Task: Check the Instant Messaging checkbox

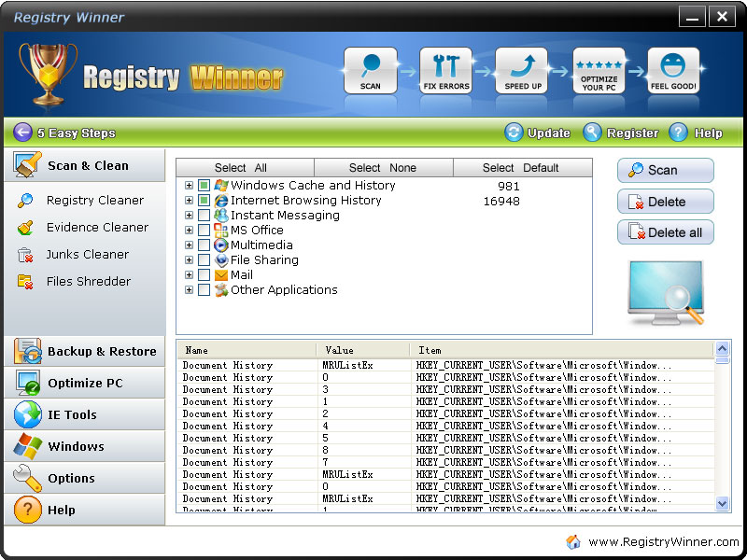Action: coord(204,216)
